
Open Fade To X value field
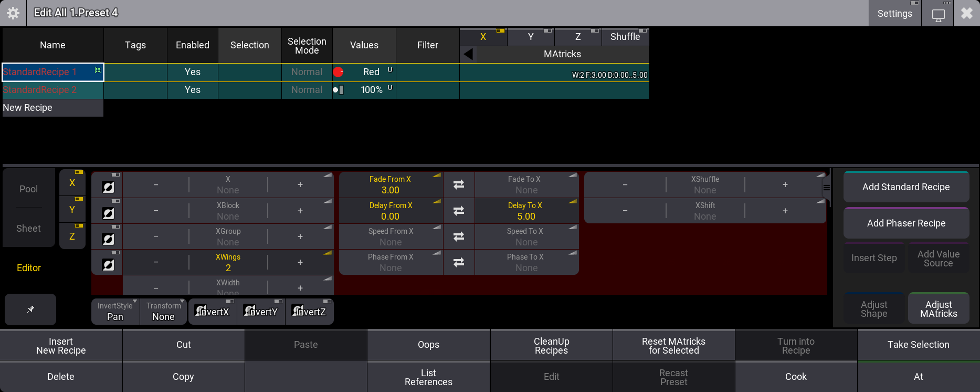pos(526,184)
